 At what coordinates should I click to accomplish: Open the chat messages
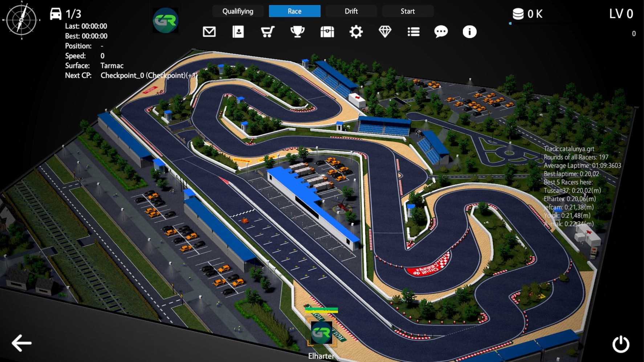[441, 32]
